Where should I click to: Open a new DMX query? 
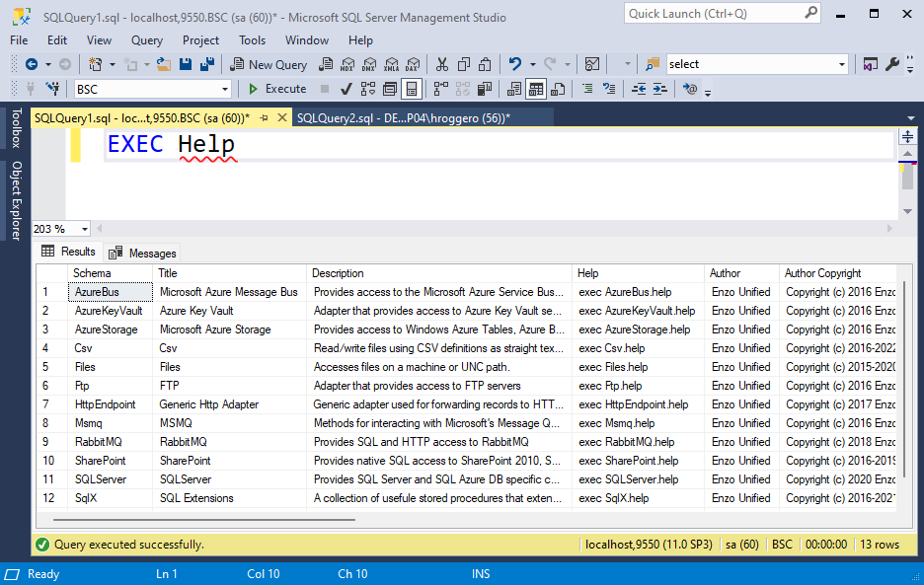pyautogui.click(x=369, y=64)
